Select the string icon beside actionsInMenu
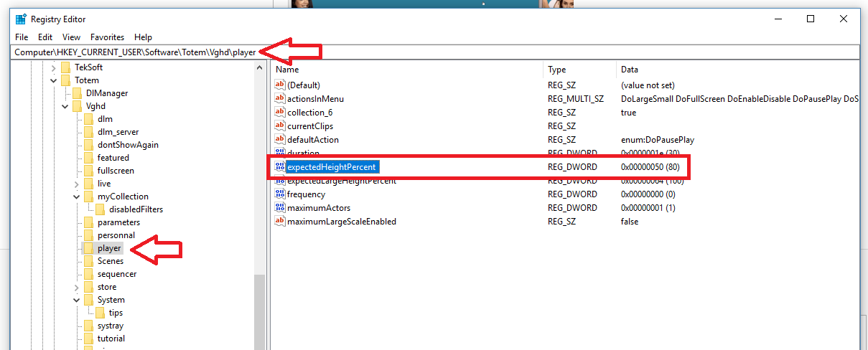Screen dimensions: 868x350 [x=280, y=99]
